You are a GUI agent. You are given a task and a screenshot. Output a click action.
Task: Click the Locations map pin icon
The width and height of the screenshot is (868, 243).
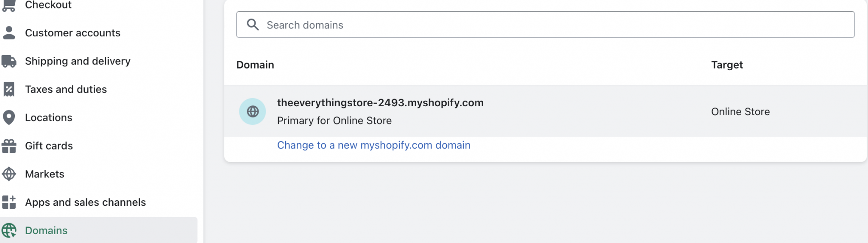pos(9,117)
